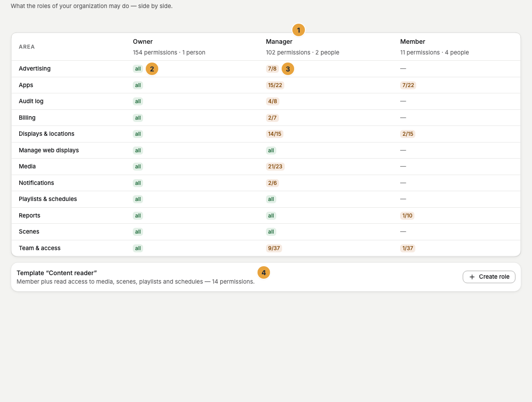Select the Manage web displays row label
Viewport: 532px width, 402px height.
(x=49, y=150)
